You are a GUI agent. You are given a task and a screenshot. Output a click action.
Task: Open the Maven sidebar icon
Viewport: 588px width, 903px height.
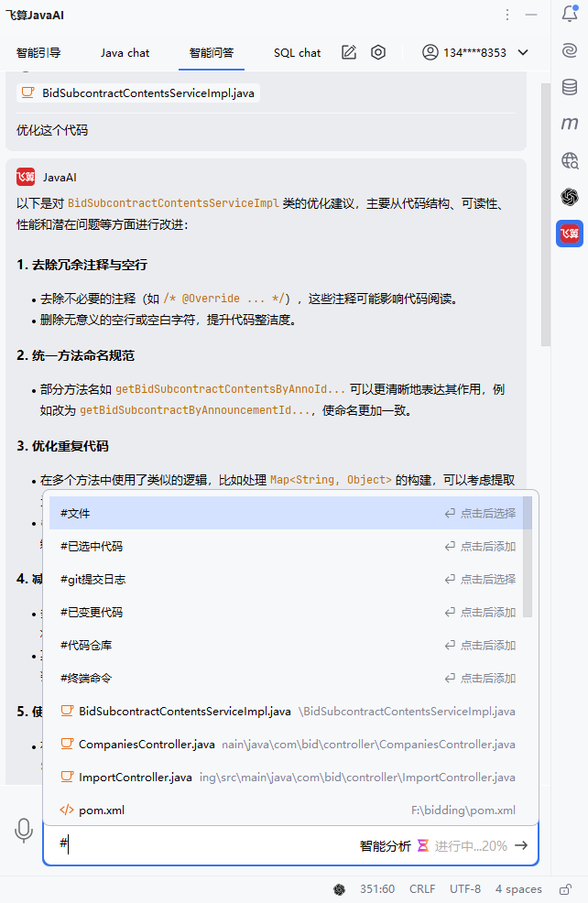(570, 124)
